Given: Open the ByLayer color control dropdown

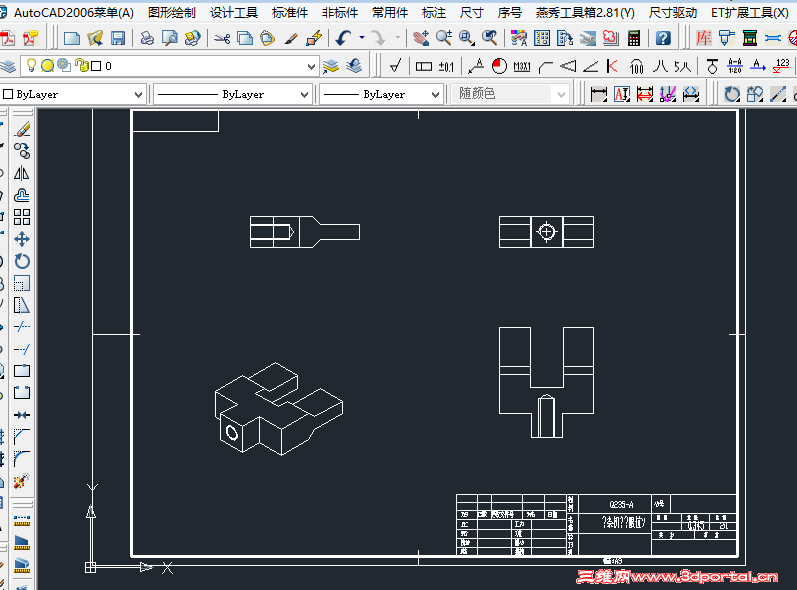Looking at the screenshot, I should coord(138,95).
